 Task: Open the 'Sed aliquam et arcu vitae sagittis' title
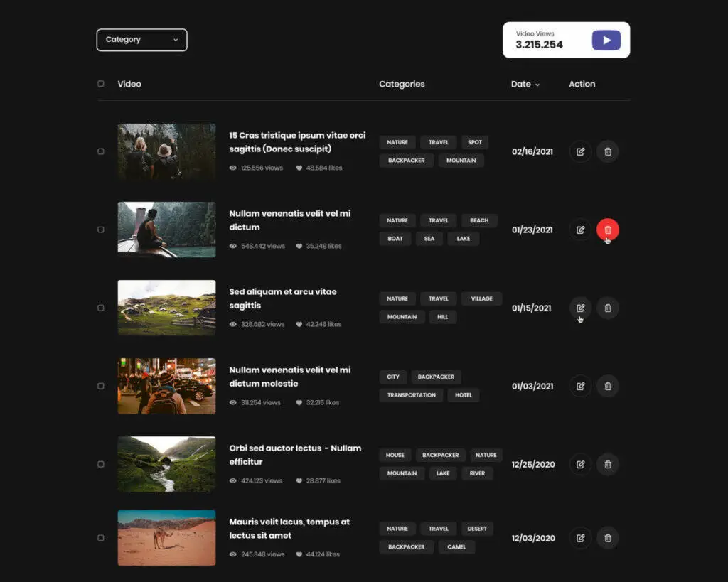283,298
